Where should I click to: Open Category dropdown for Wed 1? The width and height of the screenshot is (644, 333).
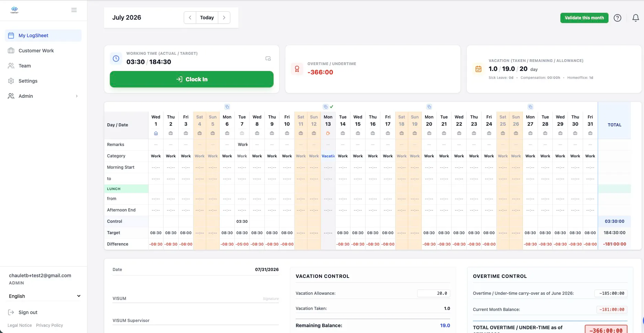[156, 156]
